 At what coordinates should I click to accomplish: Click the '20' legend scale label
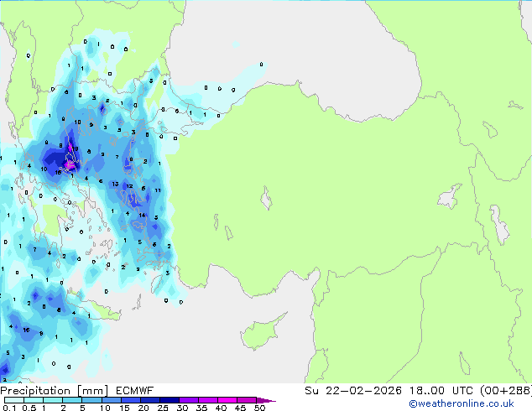point(143,408)
